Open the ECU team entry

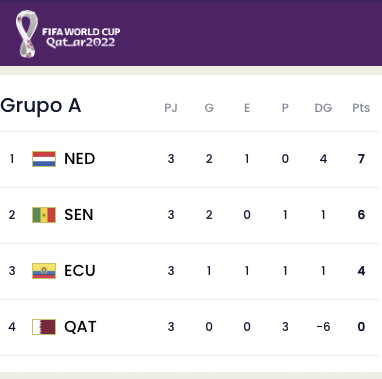[x=80, y=271]
